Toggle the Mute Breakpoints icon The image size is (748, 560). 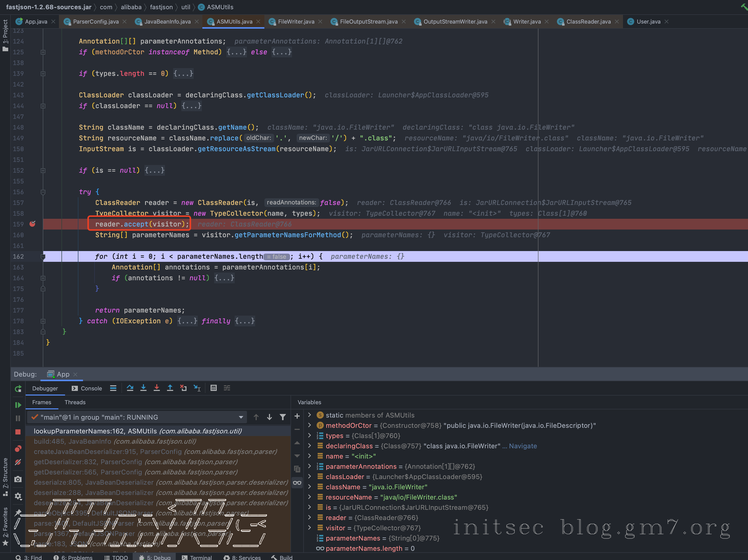coord(18,462)
